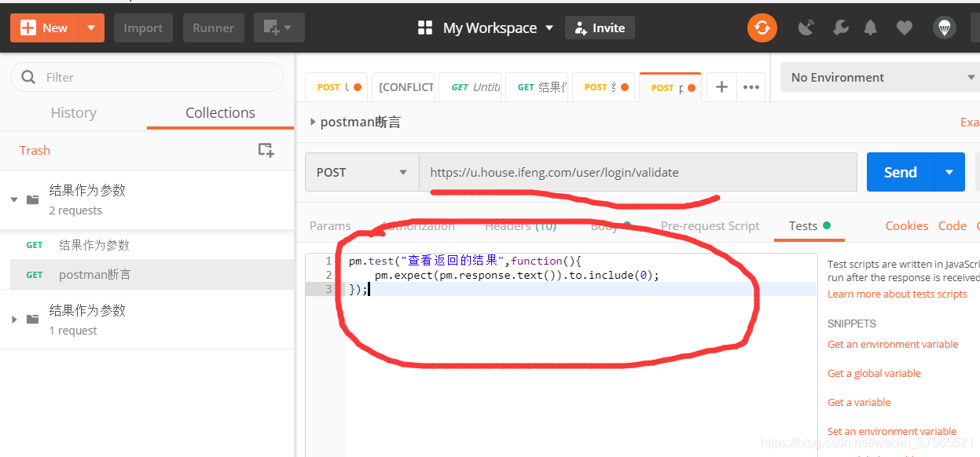Open the Cookies link
Image resolution: width=980 pixels, height=457 pixels.
click(x=907, y=226)
